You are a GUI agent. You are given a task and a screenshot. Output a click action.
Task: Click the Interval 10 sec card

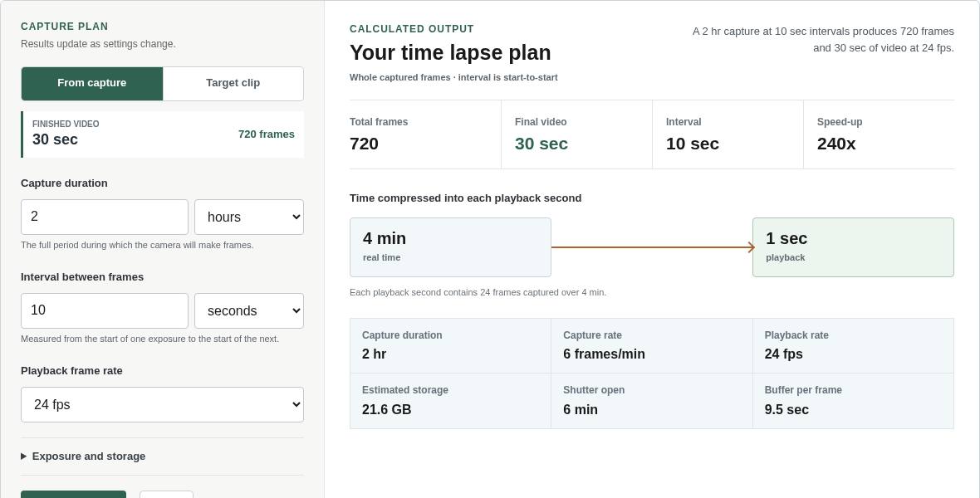click(728, 134)
